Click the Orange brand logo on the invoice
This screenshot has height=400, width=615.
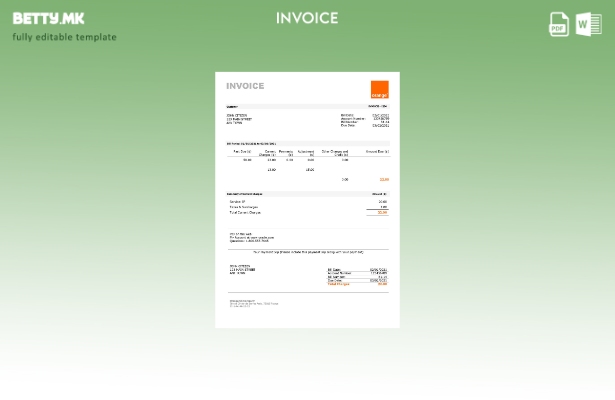point(379,90)
